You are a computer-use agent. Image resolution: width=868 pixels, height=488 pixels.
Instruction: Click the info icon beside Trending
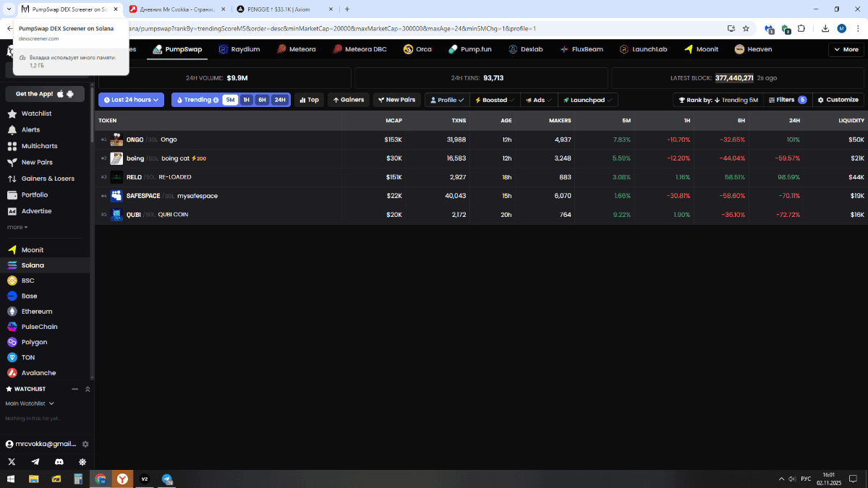[x=216, y=100]
